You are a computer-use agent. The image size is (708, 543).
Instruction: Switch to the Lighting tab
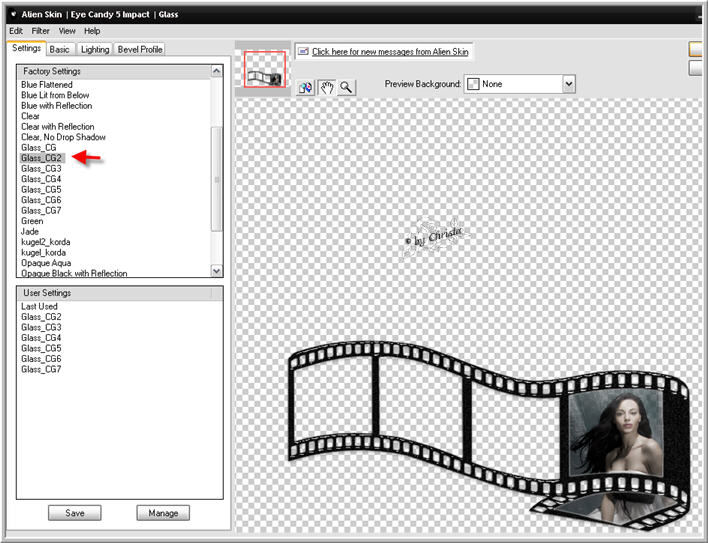95,50
